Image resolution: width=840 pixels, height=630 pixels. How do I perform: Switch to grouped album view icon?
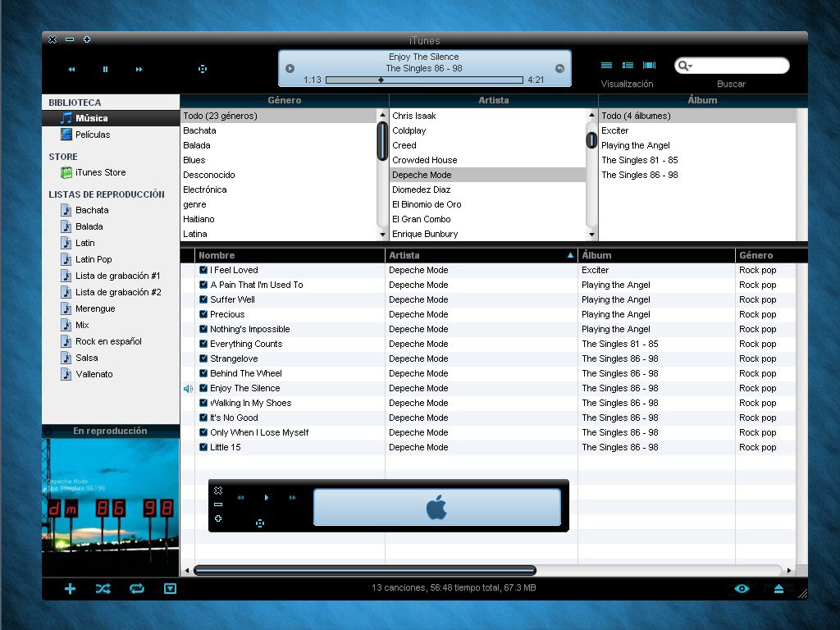(x=628, y=66)
